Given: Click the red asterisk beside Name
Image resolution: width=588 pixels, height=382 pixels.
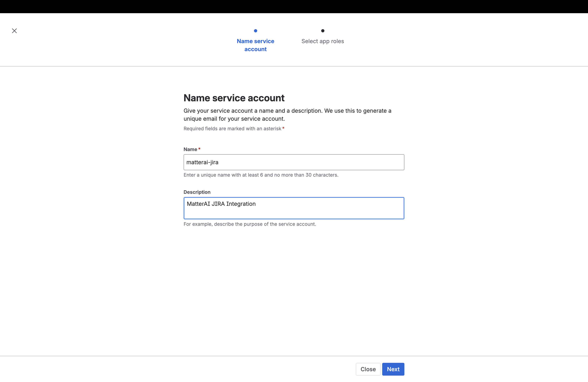Looking at the screenshot, I should pyautogui.click(x=199, y=149).
